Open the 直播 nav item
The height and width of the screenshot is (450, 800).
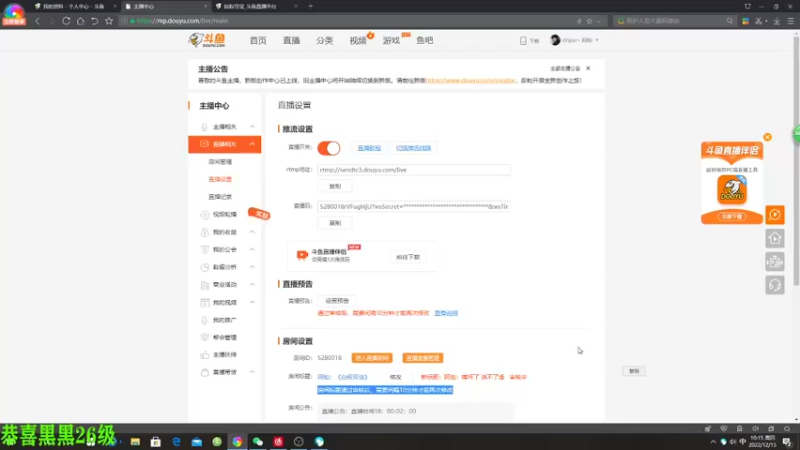[291, 40]
